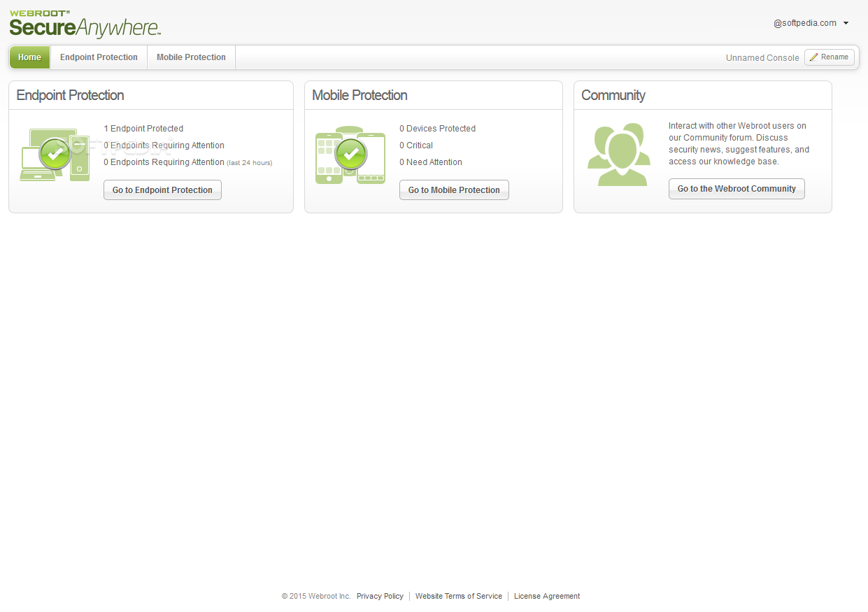Open the Privacy Policy link
868x612 pixels.
(x=380, y=597)
